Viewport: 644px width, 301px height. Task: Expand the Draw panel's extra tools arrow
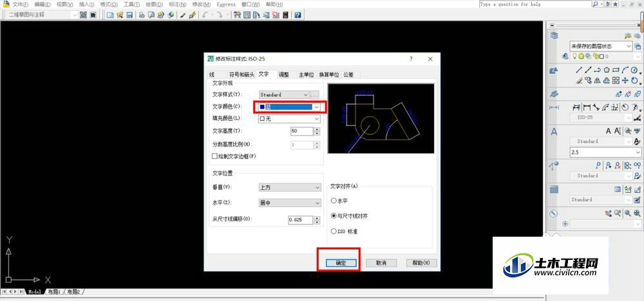coord(641,73)
